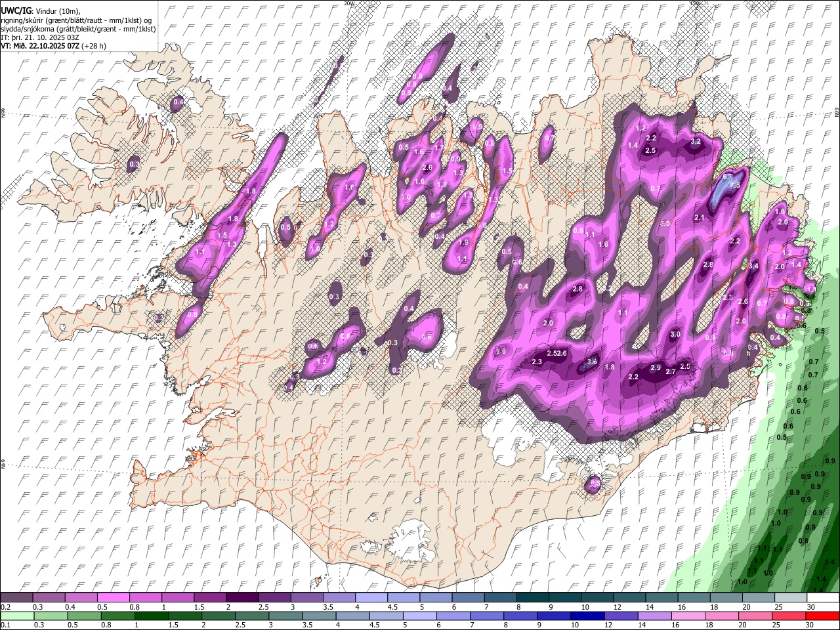Viewport: 840px width, 630px height.
Task: Select the dark teal upper swatch at 8
Action: [532, 598]
